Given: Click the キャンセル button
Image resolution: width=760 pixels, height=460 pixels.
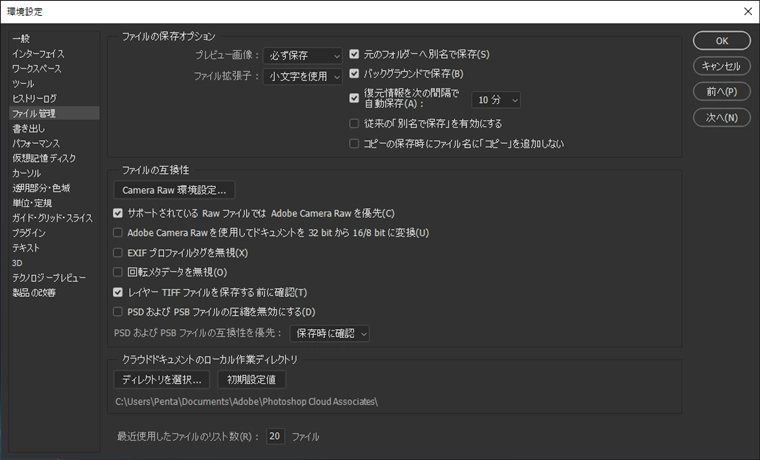Looking at the screenshot, I should [x=722, y=66].
